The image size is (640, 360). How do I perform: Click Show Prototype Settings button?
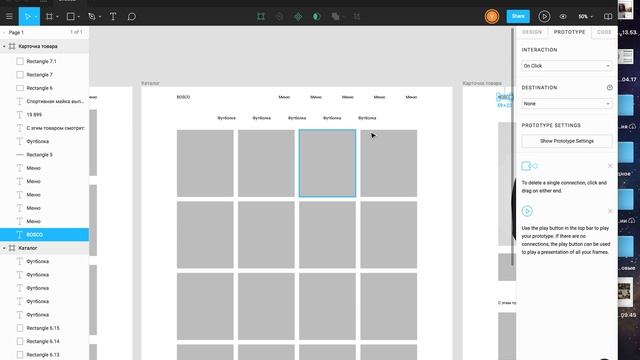click(567, 141)
